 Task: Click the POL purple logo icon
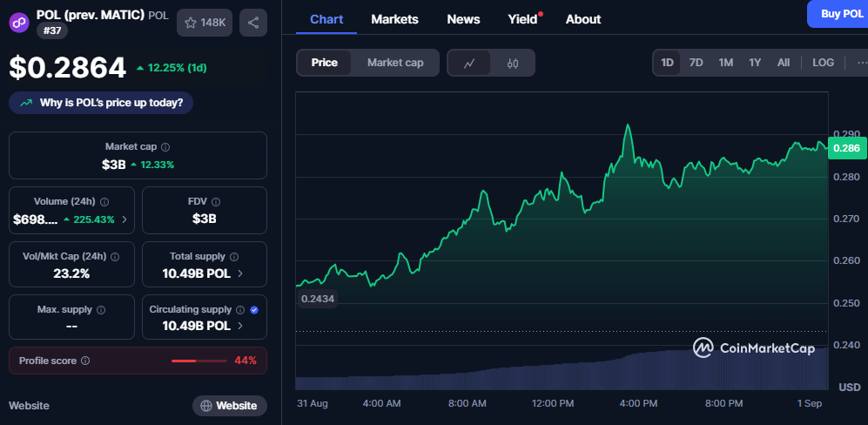coord(19,22)
